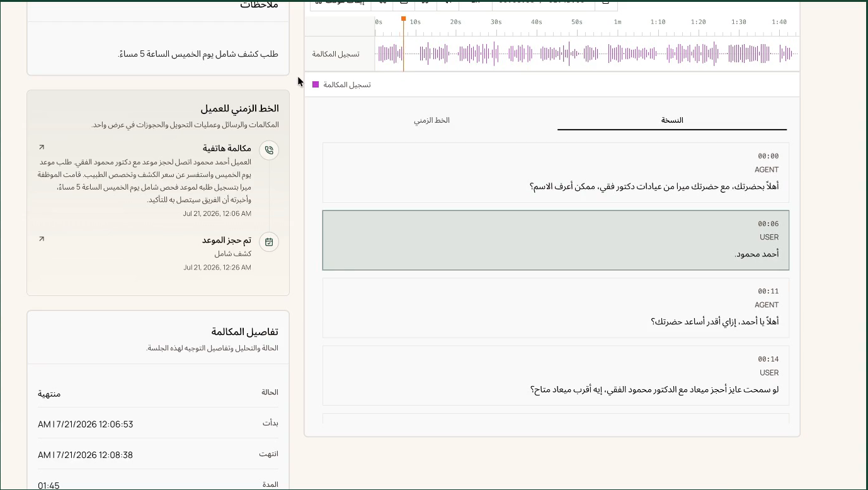Click the تسجيل المكالمة legend label text
Image resolution: width=868 pixels, height=490 pixels.
tap(347, 84)
